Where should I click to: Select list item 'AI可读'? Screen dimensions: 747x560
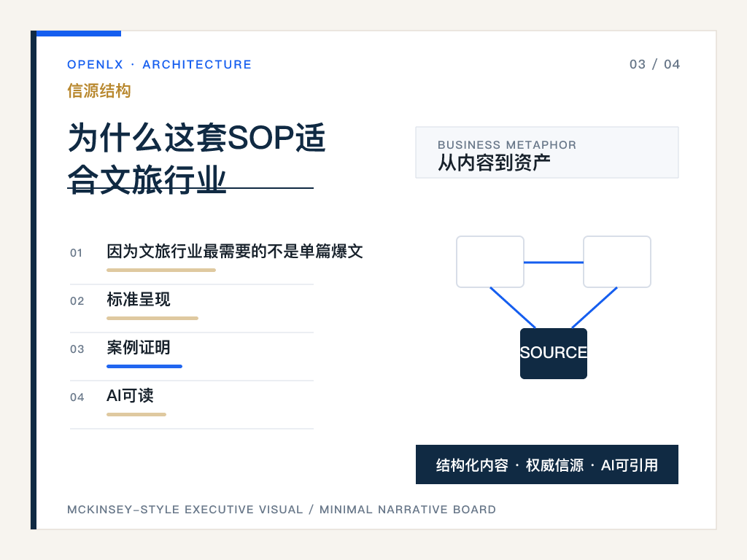pos(130,396)
